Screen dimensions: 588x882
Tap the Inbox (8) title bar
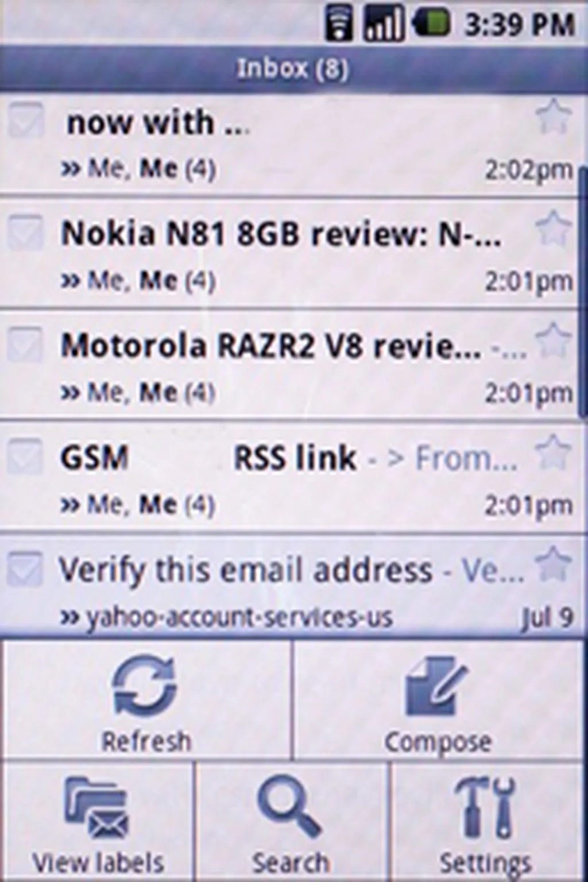pyautogui.click(x=293, y=69)
